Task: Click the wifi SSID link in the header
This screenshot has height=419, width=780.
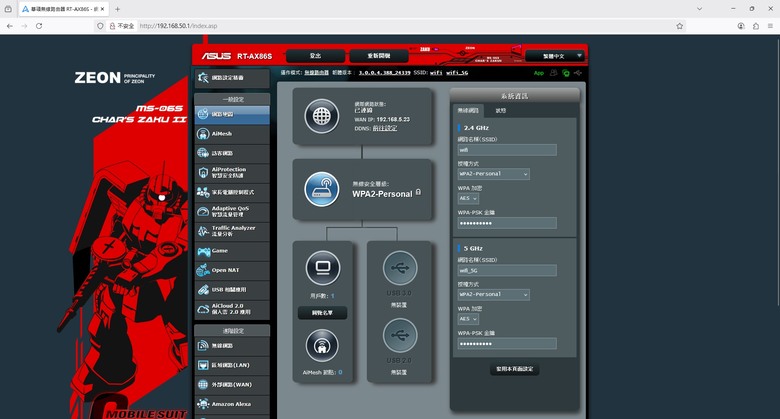Action: click(x=436, y=73)
